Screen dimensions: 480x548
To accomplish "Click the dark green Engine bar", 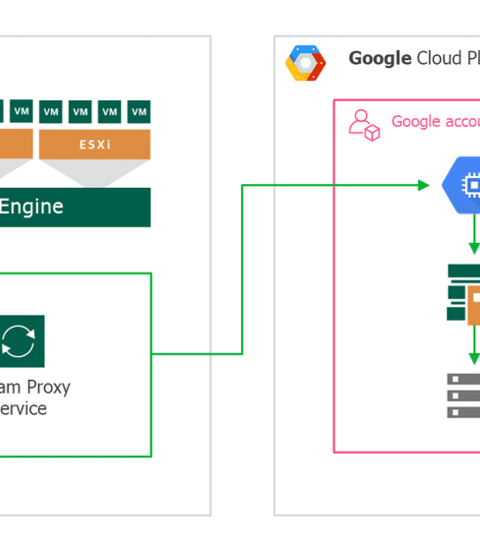I will click(x=75, y=207).
